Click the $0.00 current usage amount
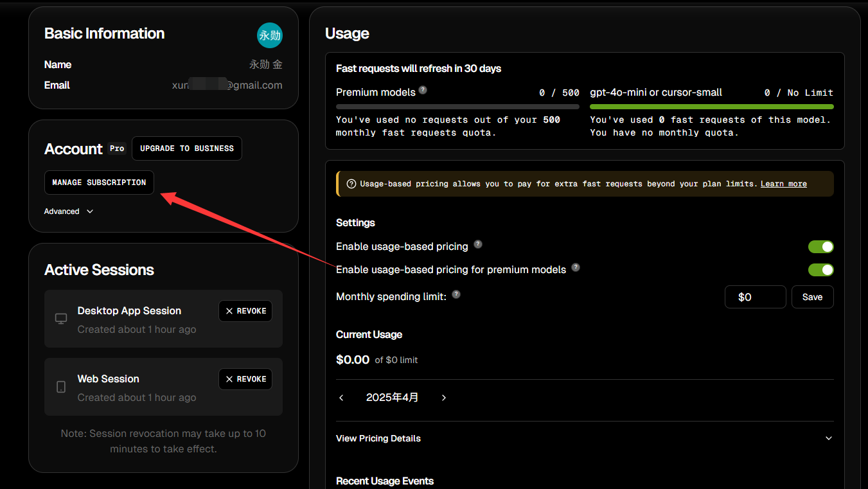 pyautogui.click(x=353, y=360)
